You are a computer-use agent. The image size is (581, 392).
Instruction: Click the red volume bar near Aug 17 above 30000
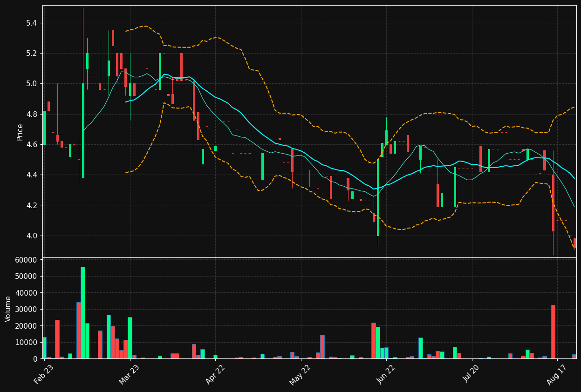[x=553, y=331]
